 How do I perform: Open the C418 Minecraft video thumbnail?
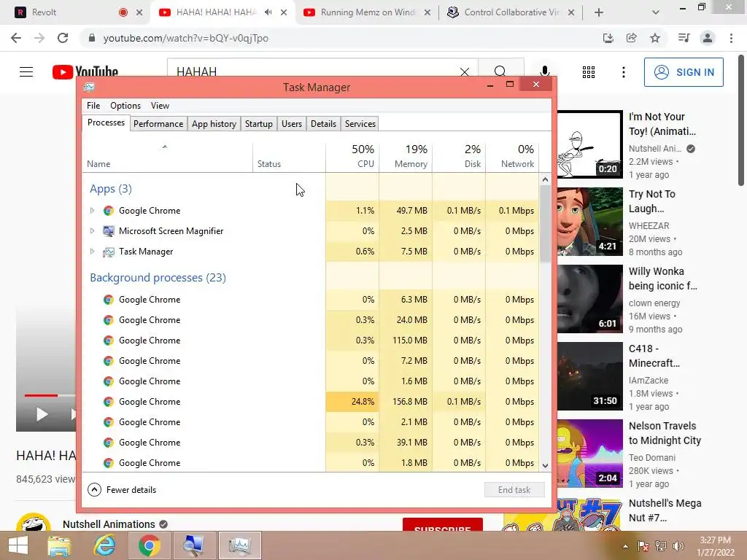pyautogui.click(x=589, y=376)
